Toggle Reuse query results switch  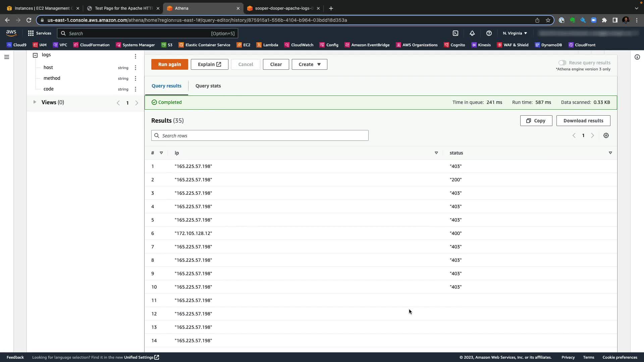(x=562, y=63)
